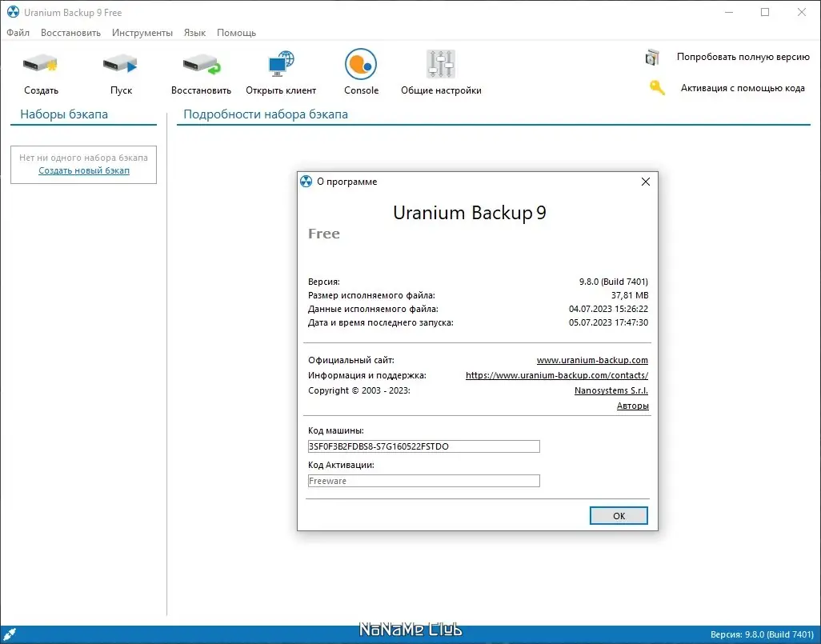This screenshot has height=644, width=821.
Task: Click the Создать новый бэкап link
Action: click(x=84, y=170)
